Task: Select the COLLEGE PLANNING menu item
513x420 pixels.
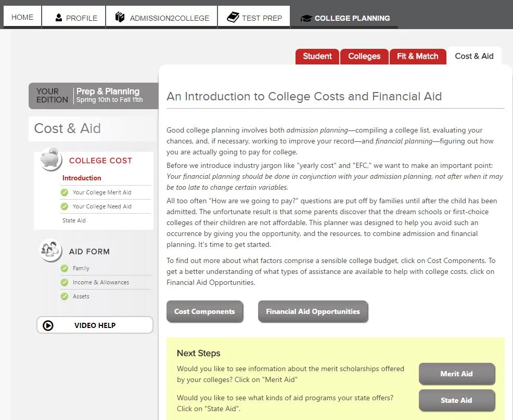Action: click(x=344, y=18)
